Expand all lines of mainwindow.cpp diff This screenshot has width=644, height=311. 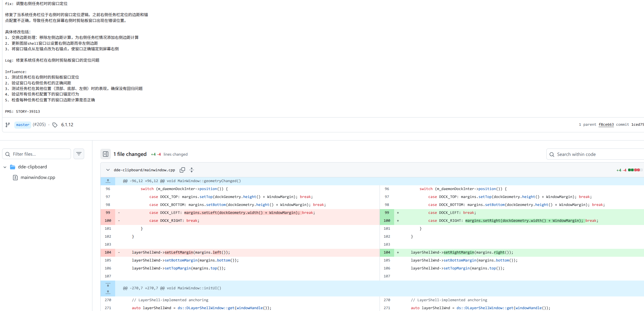[x=192, y=170]
